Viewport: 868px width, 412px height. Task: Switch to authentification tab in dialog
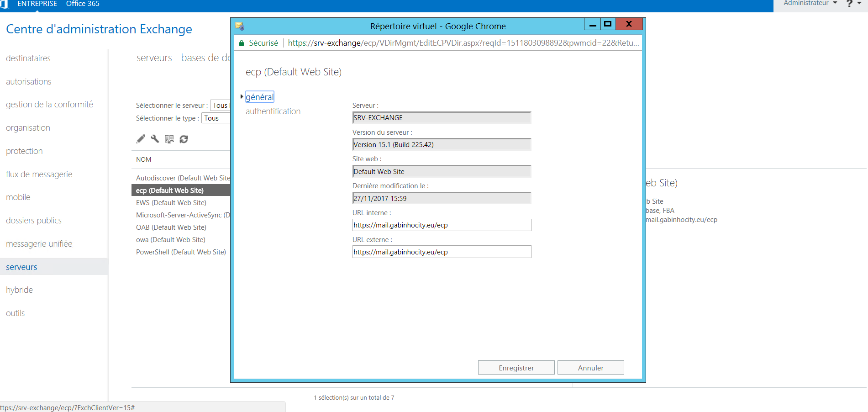[x=273, y=111]
